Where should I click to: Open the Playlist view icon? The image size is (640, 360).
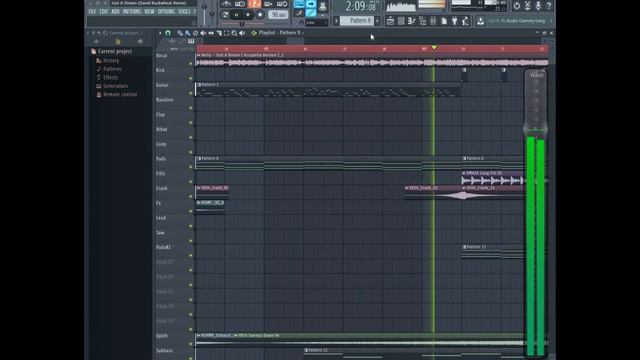[x=390, y=21]
